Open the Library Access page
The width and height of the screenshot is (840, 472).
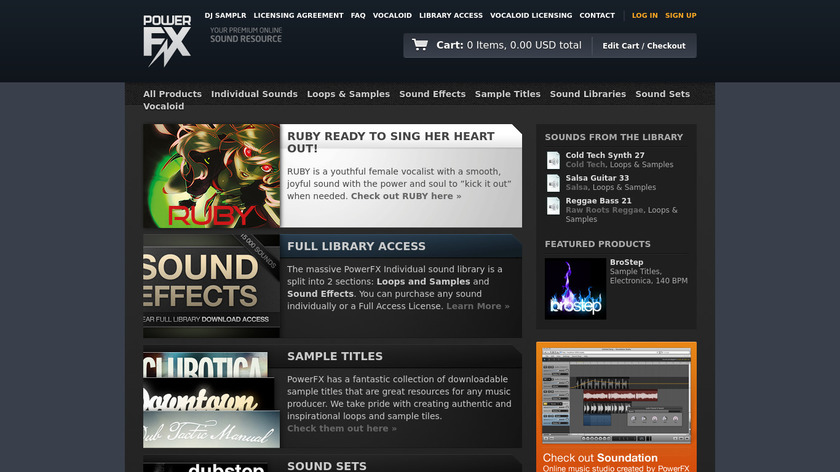point(451,16)
